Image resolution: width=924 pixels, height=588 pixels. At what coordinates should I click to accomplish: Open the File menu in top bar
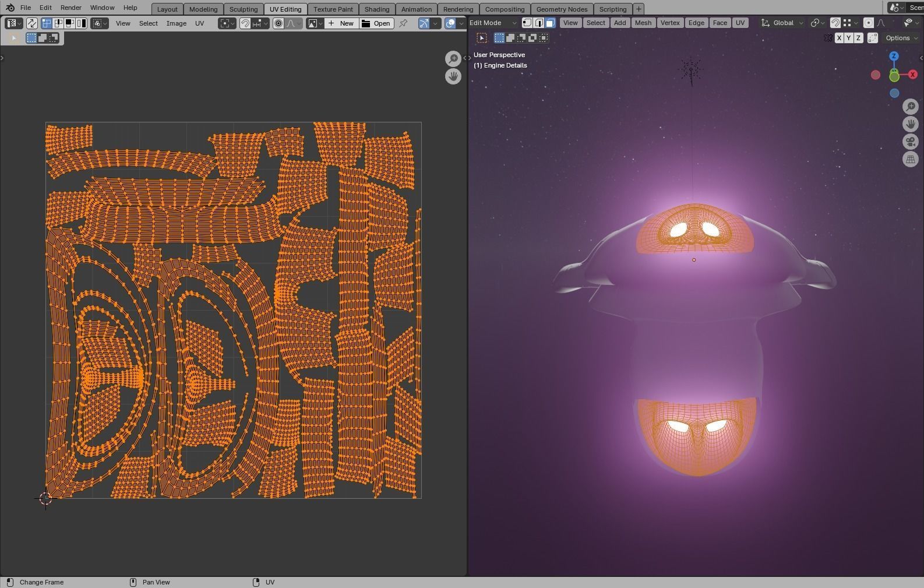pos(26,8)
